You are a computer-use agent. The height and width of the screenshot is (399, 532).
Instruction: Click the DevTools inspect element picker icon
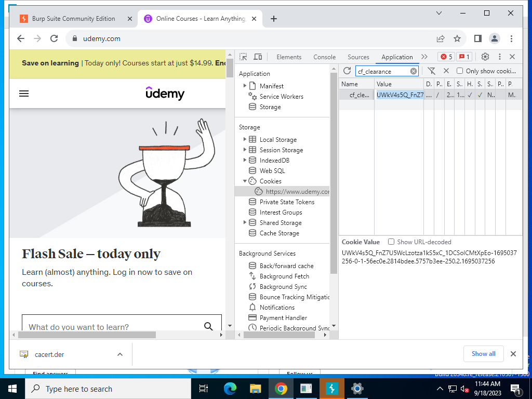(243, 57)
